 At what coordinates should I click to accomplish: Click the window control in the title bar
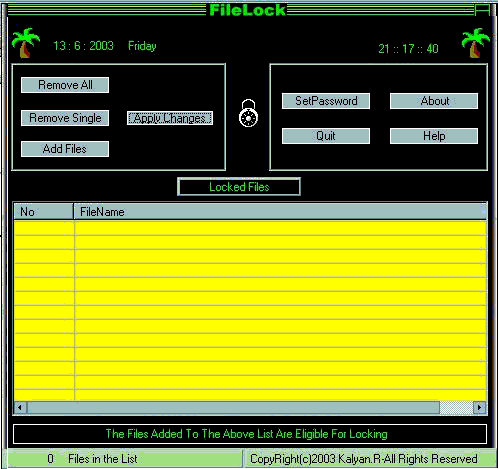click(482, 10)
